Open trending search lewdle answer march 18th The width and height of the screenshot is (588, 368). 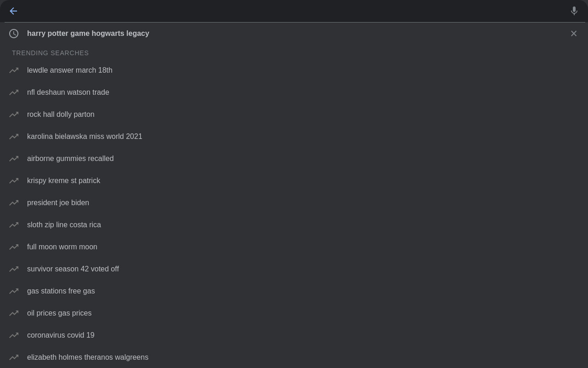point(70,70)
